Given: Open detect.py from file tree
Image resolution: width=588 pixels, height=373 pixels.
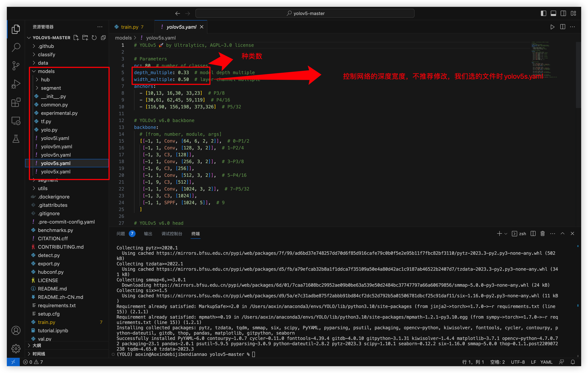Looking at the screenshot, I should 67,255.
